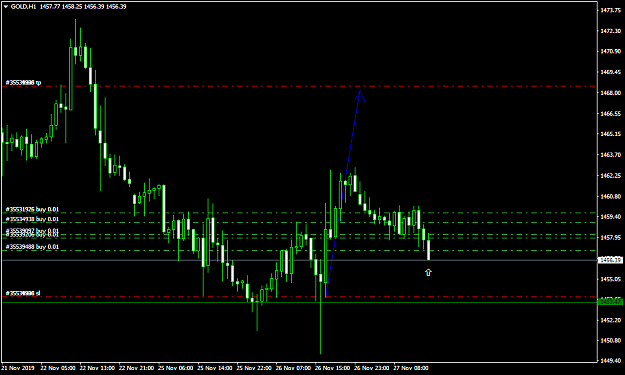Viewport: 625px width, 375px height.
Task: Click the 1469.45 price scale label
Action: [611, 72]
